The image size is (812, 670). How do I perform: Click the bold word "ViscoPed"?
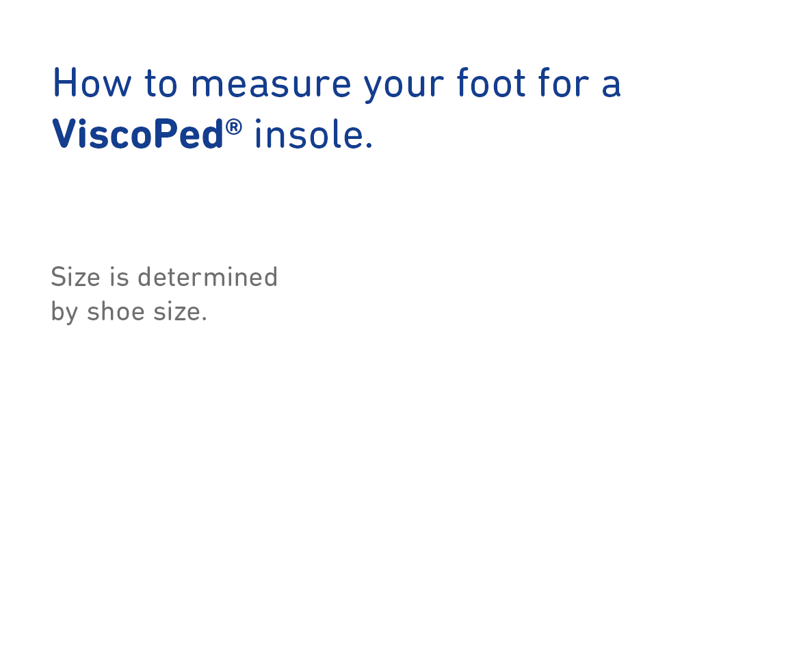click(x=138, y=134)
